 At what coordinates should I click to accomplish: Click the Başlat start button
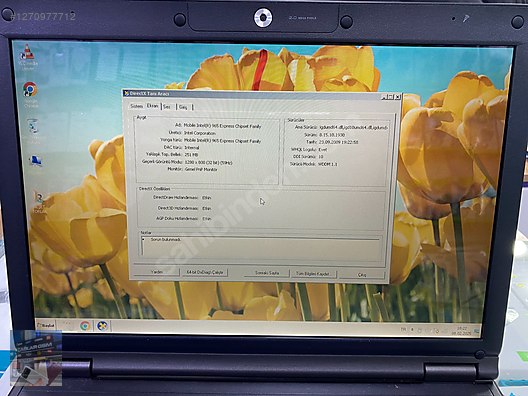point(46,325)
